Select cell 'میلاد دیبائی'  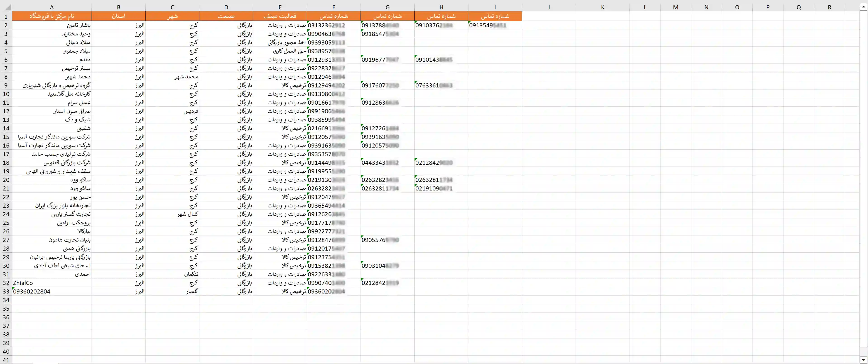(x=52, y=42)
